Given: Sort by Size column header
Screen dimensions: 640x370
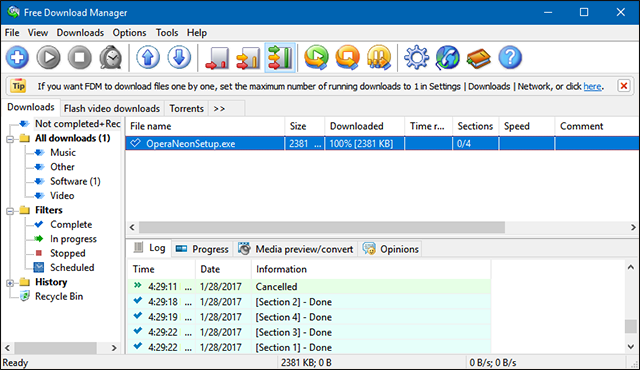Looking at the screenshot, I should point(304,126).
